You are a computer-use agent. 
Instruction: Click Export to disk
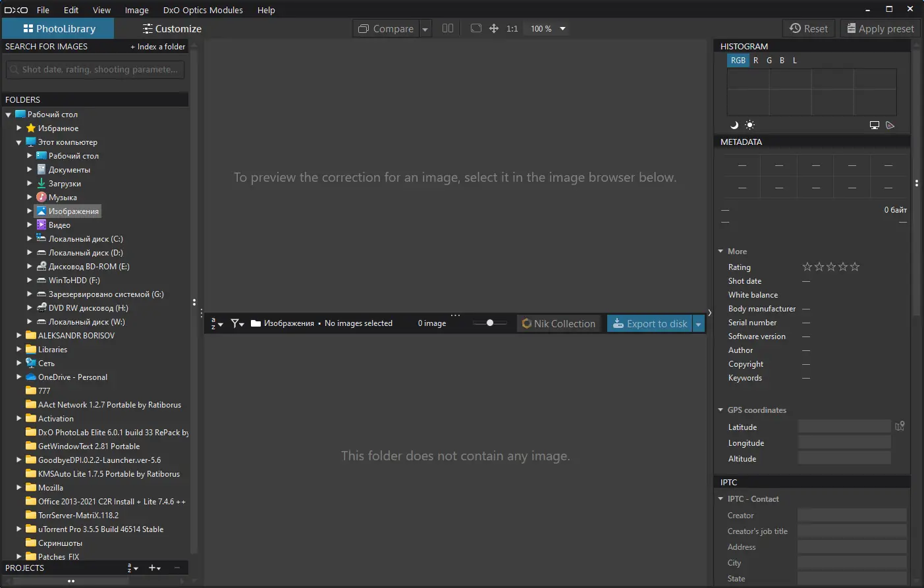point(650,324)
